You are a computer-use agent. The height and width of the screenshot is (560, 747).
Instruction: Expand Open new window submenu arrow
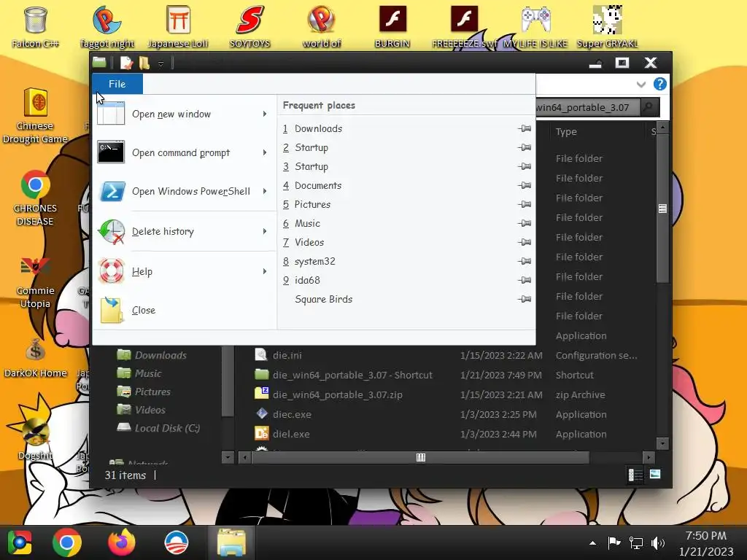point(265,114)
